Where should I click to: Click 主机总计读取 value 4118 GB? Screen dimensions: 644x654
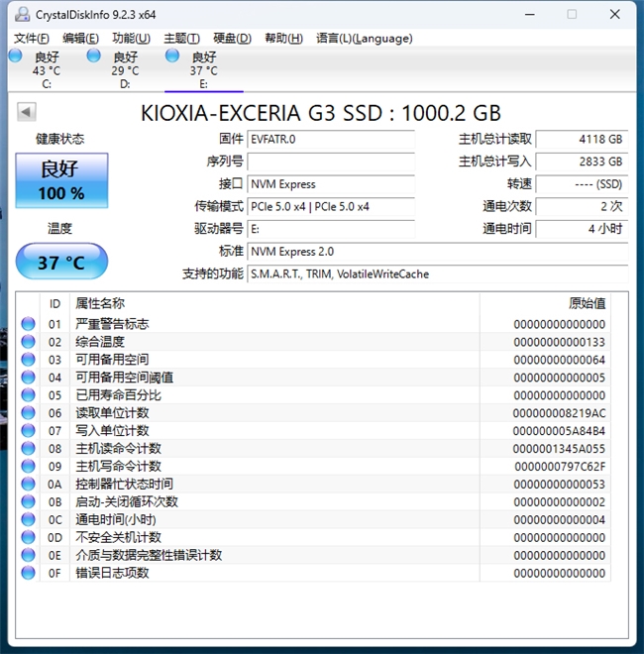(582, 140)
